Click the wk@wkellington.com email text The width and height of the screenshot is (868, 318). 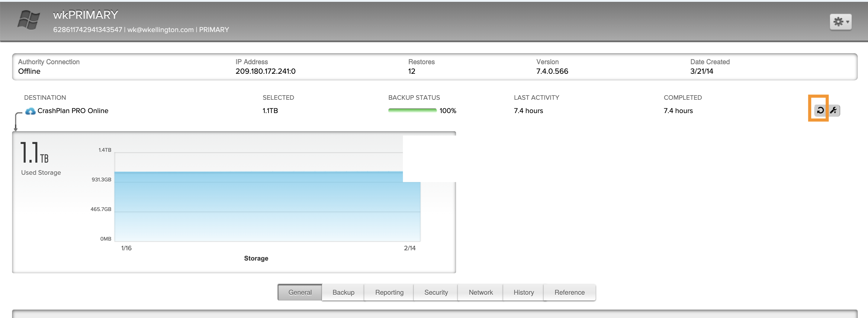(160, 30)
